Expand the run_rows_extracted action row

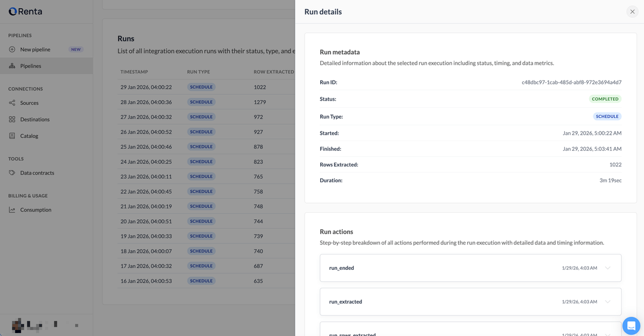pyautogui.click(x=470, y=333)
